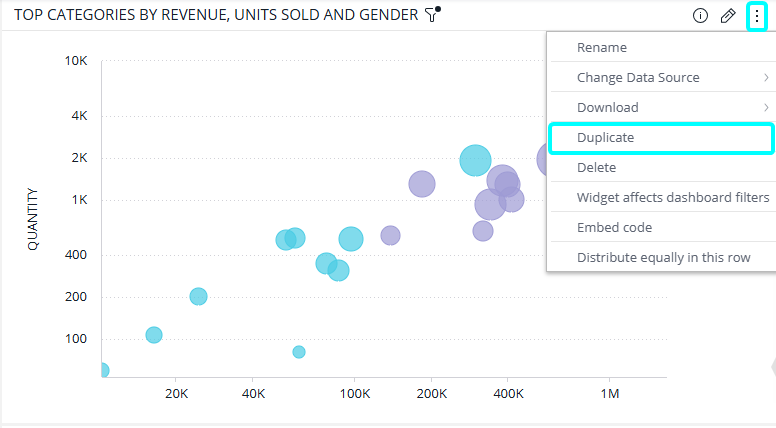Select Rename from the widget menu
Screen dimensions: 776x428
click(x=602, y=47)
